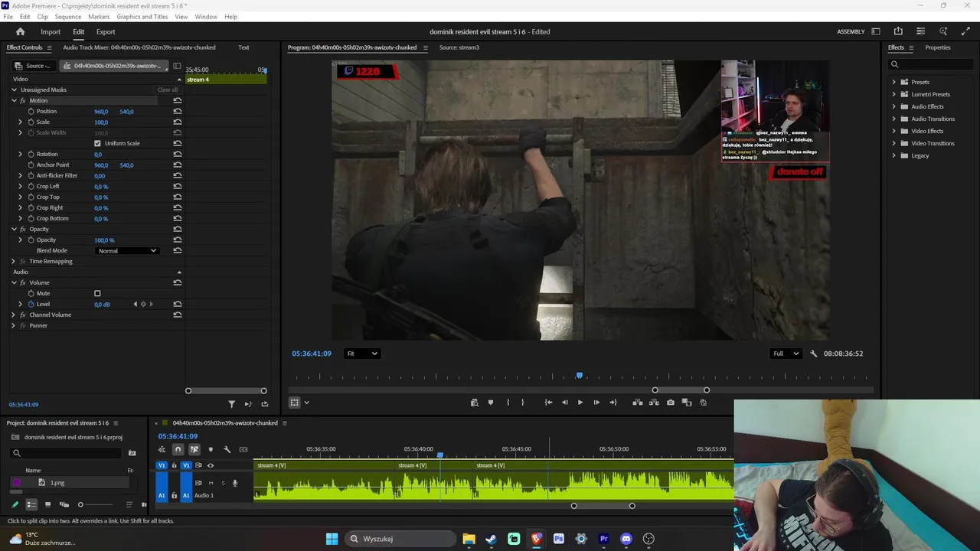This screenshot has height=551, width=980.
Task: Collapse the Motion effect group
Action: [14, 101]
